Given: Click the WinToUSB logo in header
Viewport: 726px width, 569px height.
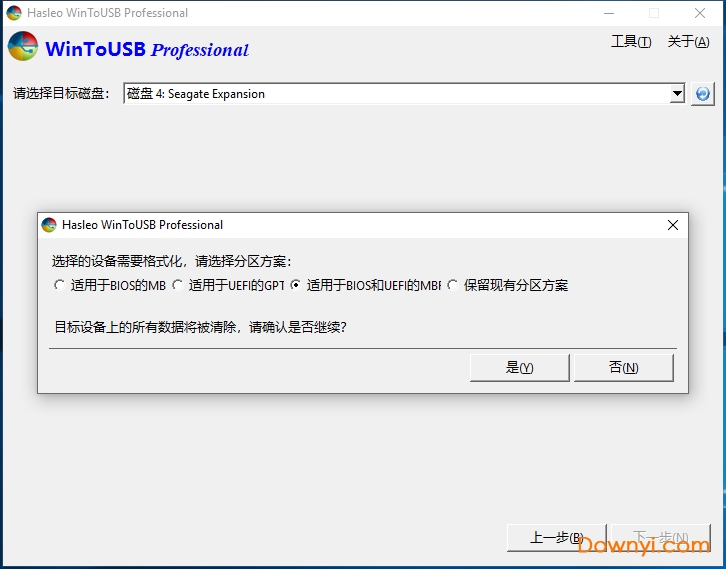Looking at the screenshot, I should [x=23, y=46].
